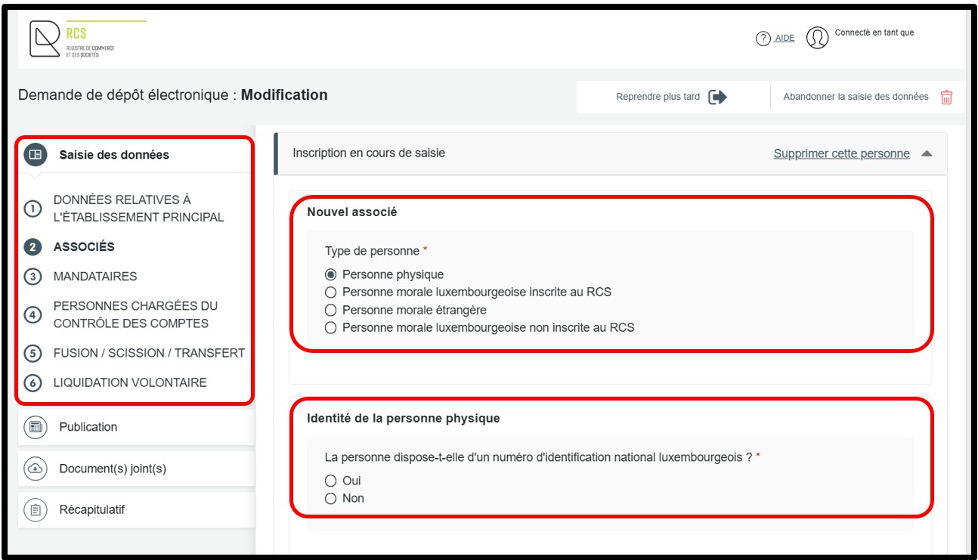
Task: Click the Récapitulatif clipboard icon
Action: tap(35, 510)
